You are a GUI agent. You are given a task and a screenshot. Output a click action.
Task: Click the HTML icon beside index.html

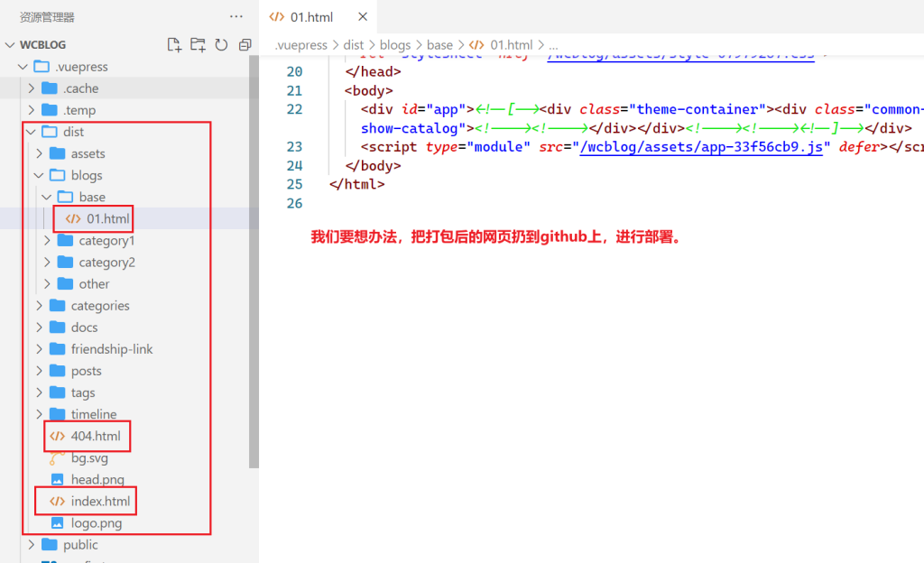[x=57, y=501]
